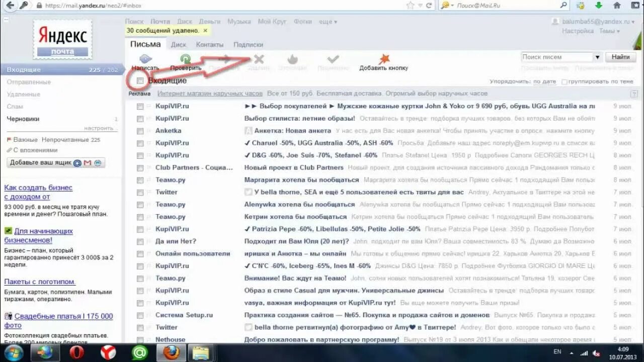The height and width of the screenshot is (362, 644).
Task: Click the Музыка service link
Action: [239, 22]
